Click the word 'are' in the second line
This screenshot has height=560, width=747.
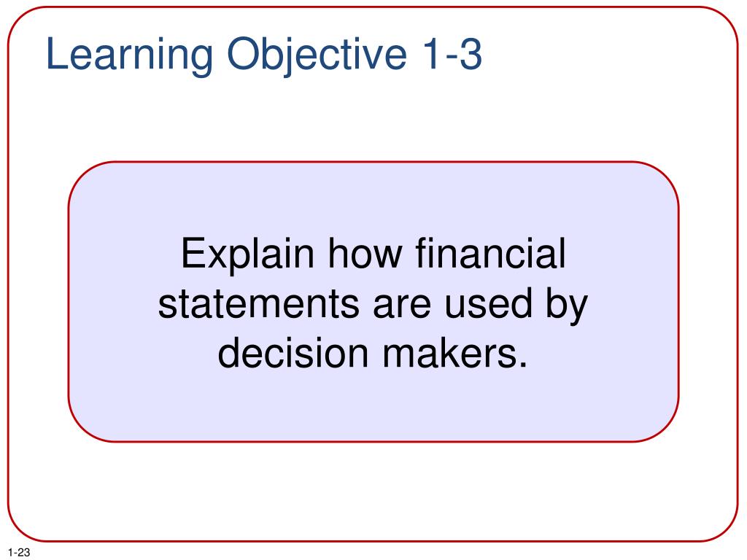point(402,307)
